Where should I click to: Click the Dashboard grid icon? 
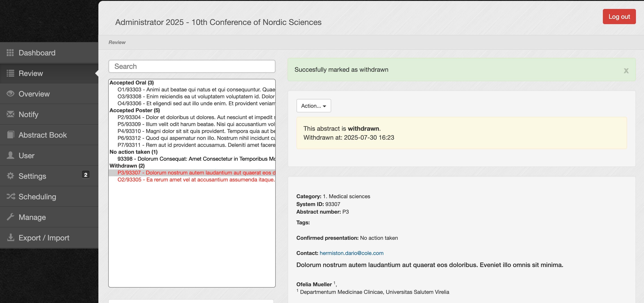point(10,53)
